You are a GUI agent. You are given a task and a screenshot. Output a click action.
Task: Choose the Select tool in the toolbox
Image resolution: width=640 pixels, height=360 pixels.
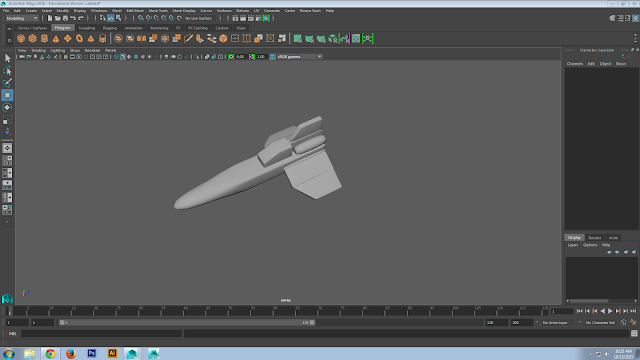click(x=7, y=58)
